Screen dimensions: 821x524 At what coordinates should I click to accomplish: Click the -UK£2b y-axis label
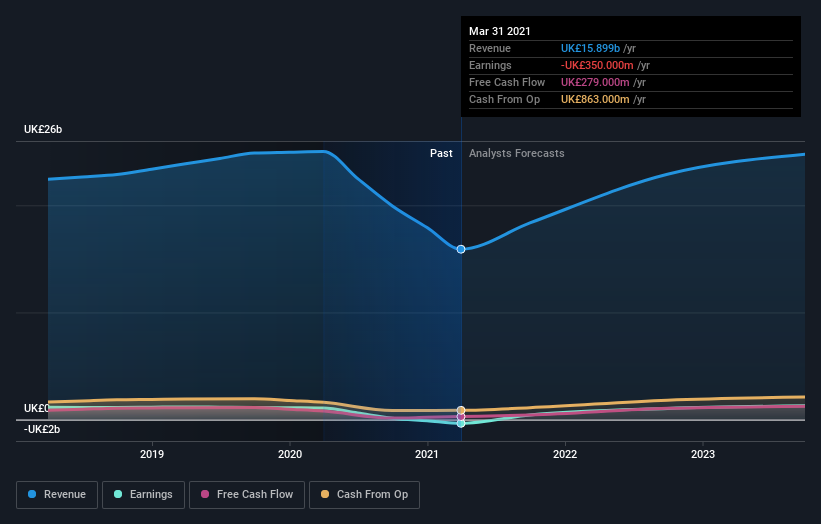coord(42,429)
